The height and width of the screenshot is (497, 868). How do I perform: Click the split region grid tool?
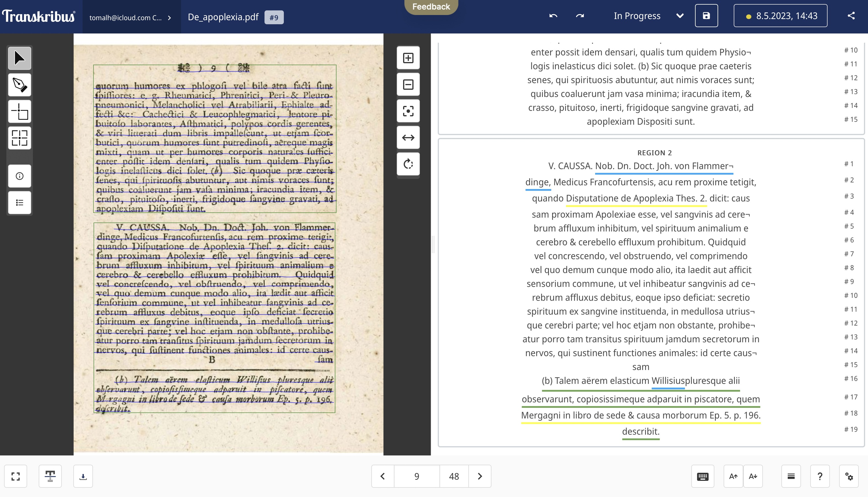tap(19, 138)
